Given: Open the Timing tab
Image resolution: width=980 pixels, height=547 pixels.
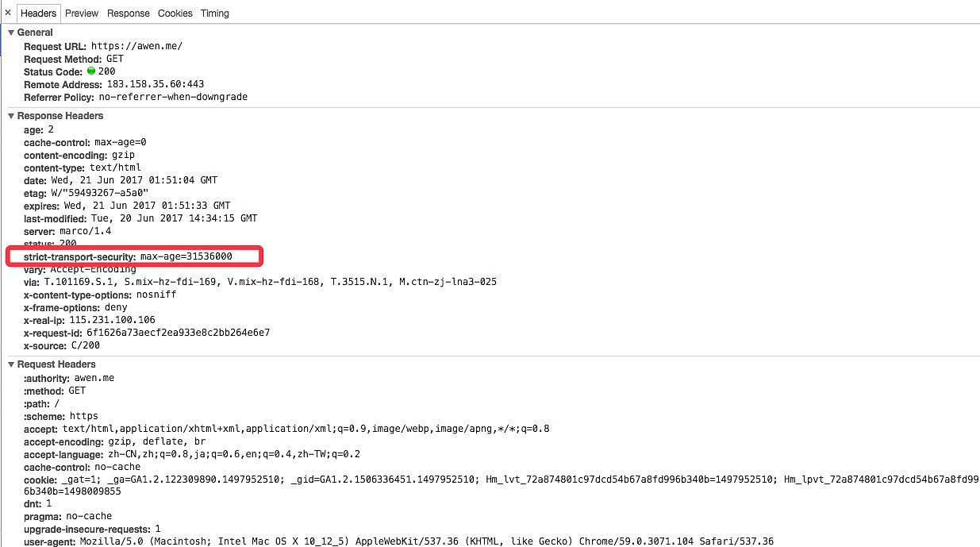Looking at the screenshot, I should [x=215, y=13].
